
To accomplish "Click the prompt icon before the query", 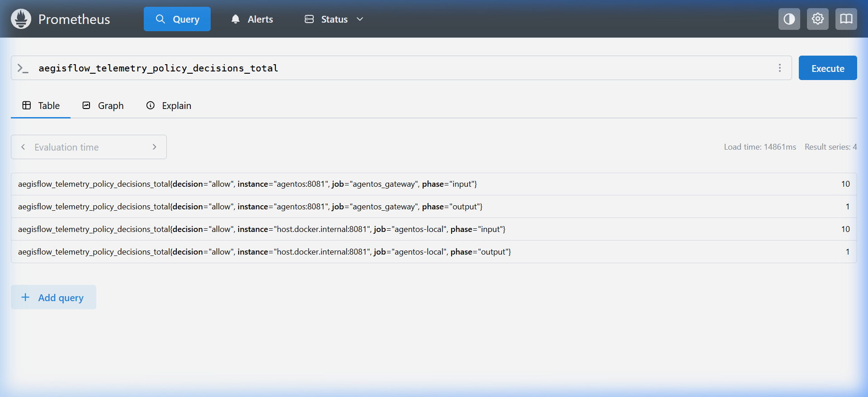I will tap(23, 68).
